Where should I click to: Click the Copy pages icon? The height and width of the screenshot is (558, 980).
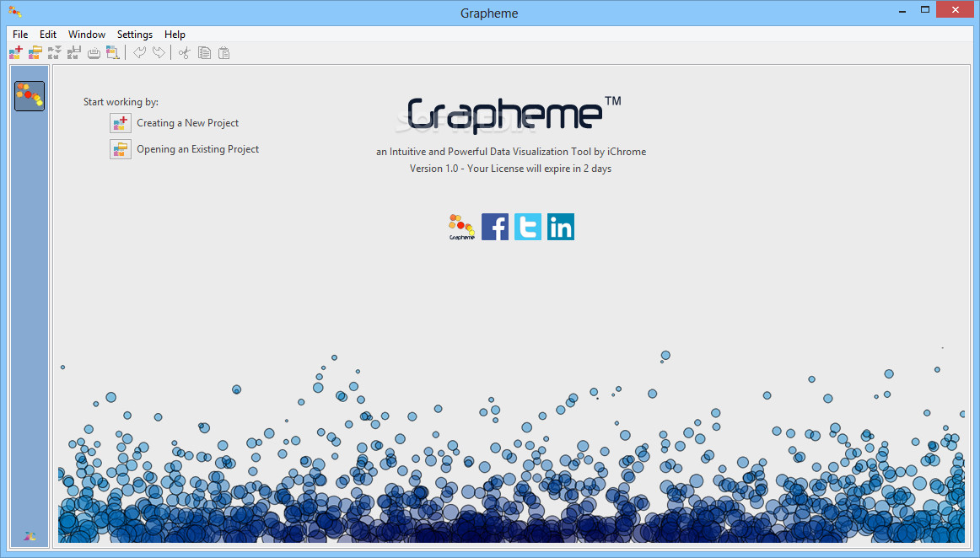coord(204,53)
